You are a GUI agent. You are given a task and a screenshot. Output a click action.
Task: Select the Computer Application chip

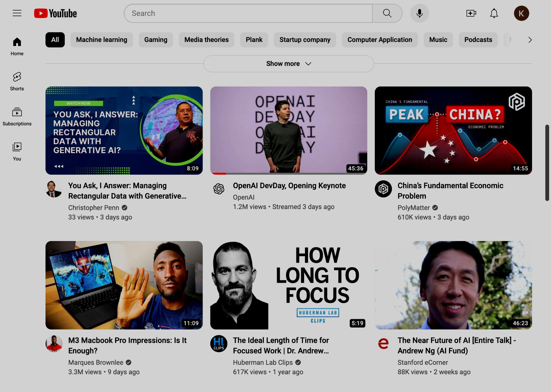[380, 40]
